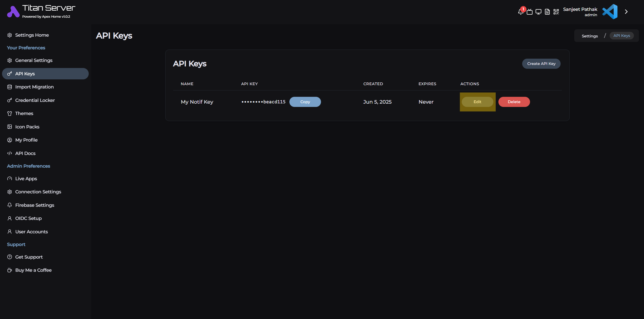The width and height of the screenshot is (644, 319).
Task: Open API Docs from Your Preferences
Action: click(25, 153)
